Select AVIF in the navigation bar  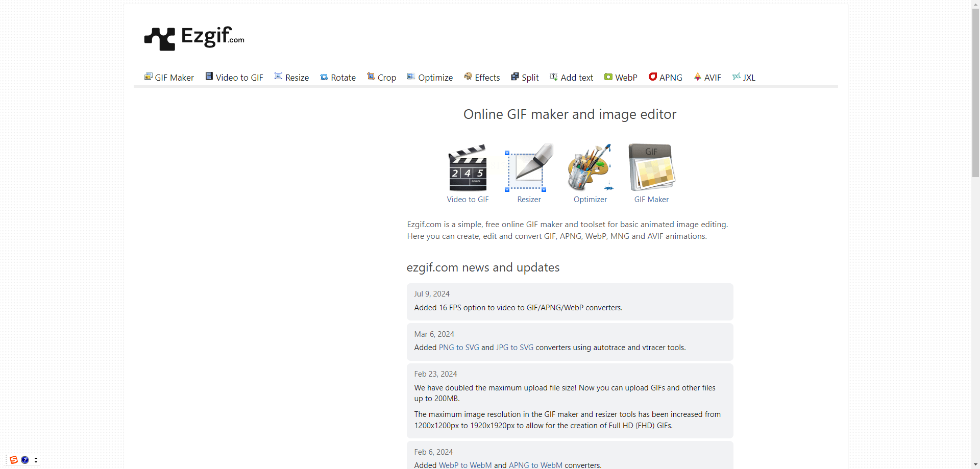(707, 77)
